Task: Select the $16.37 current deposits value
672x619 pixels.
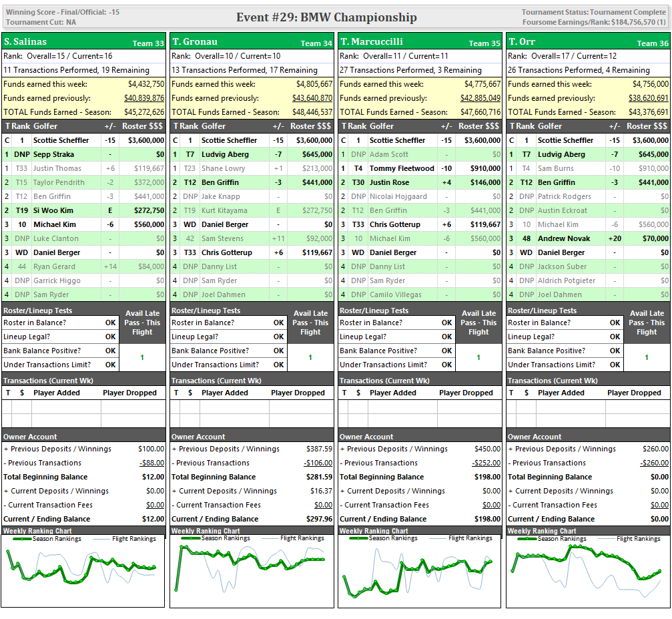Action: [321, 491]
